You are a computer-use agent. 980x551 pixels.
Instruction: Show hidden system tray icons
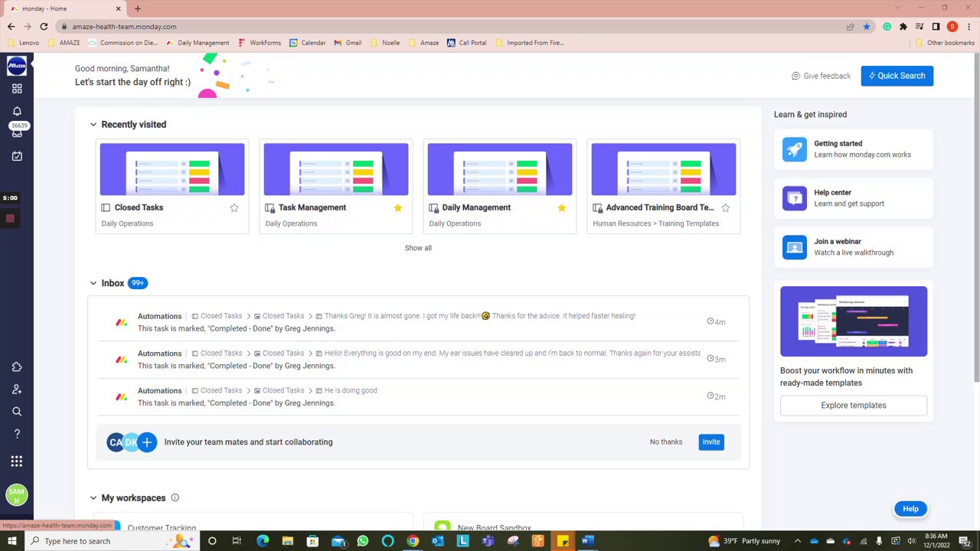coord(797,541)
